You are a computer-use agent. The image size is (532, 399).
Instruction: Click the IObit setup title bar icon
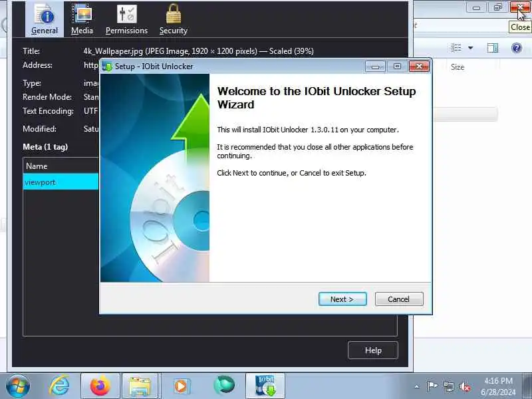tap(107, 66)
